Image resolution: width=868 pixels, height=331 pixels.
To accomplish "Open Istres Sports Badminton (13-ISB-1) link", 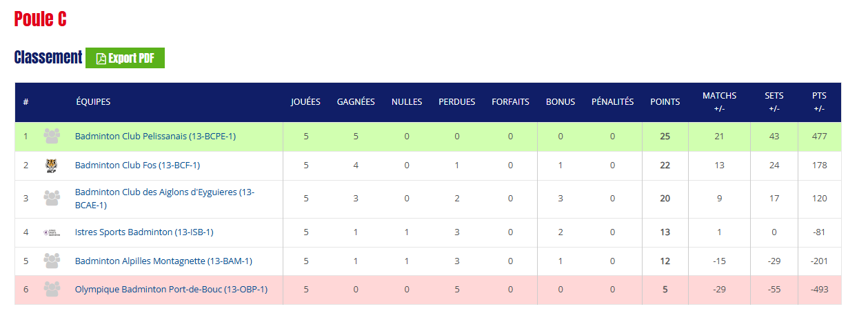I will [x=144, y=232].
